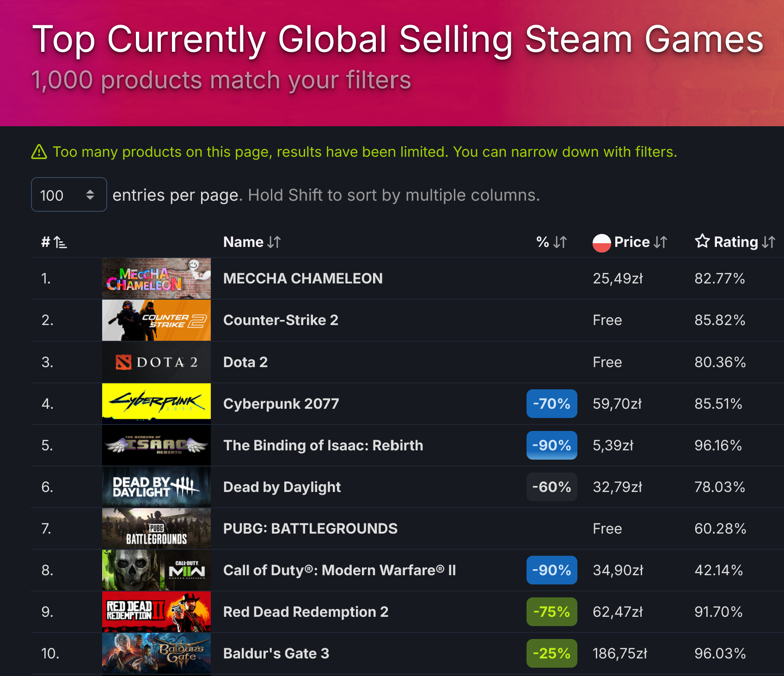Viewport: 784px width, 676px height.
Task: Click Red Dead Redemption 2 -75% badge
Action: 551,612
